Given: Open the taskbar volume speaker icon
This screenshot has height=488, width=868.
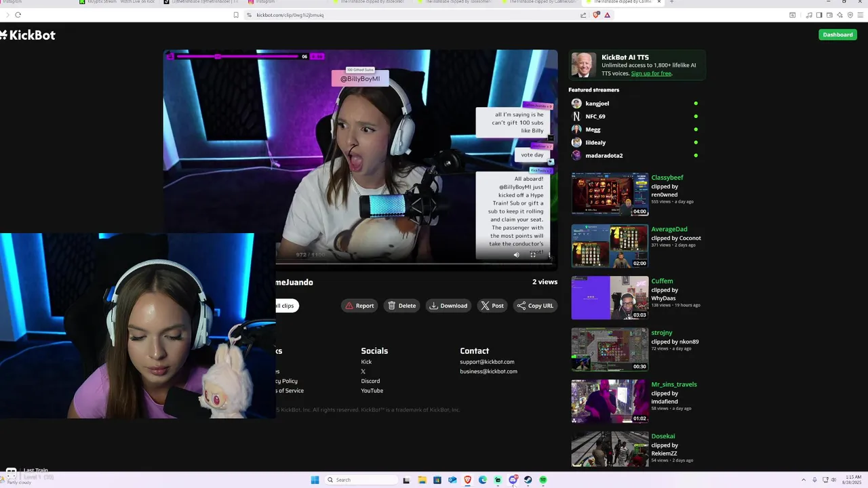Looking at the screenshot, I should [x=833, y=480].
